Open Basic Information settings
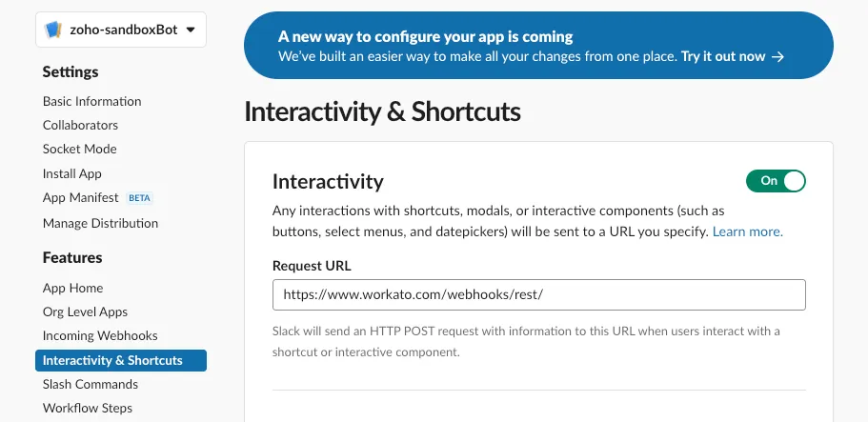This screenshot has width=868, height=422. coord(91,101)
